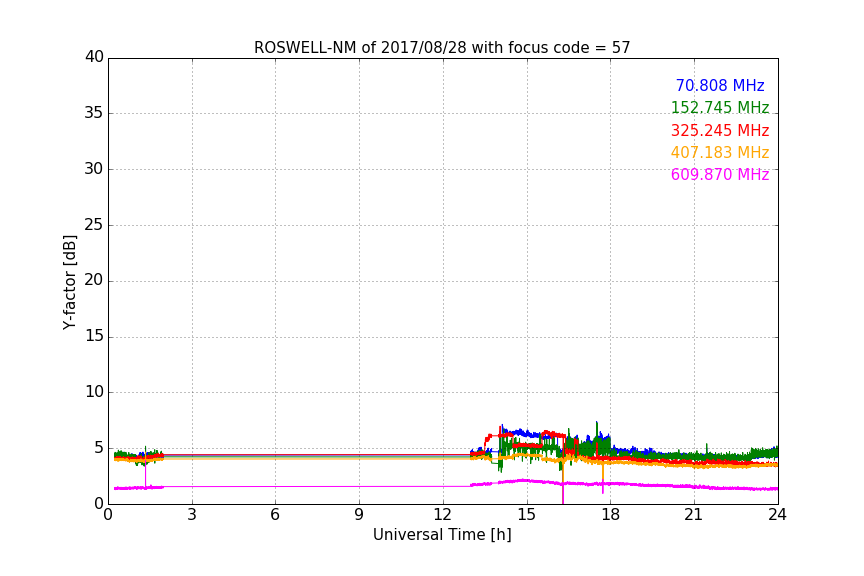Click the y-axis tick value 20
The image size is (864, 576).
94,280
